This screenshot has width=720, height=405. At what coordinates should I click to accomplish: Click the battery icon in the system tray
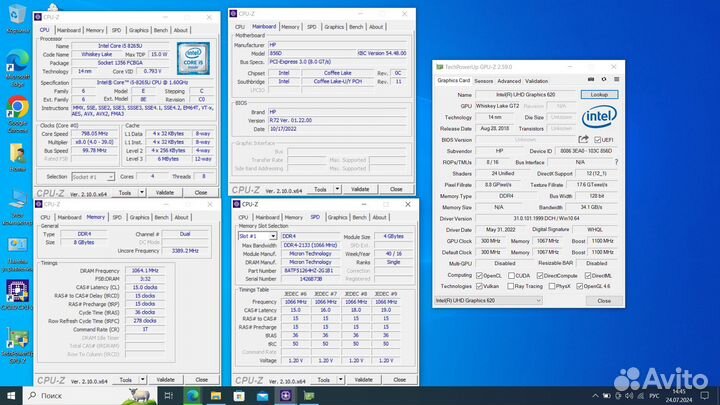607,395
